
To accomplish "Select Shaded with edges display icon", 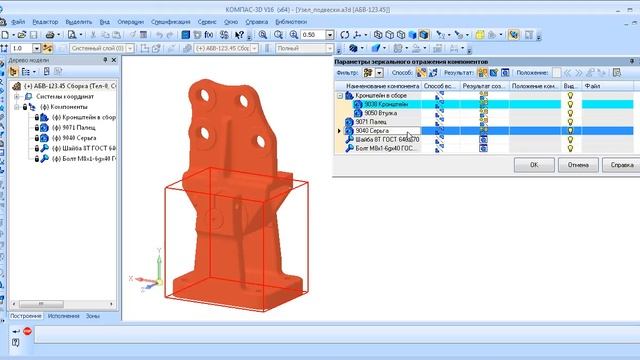I will coord(424,35).
